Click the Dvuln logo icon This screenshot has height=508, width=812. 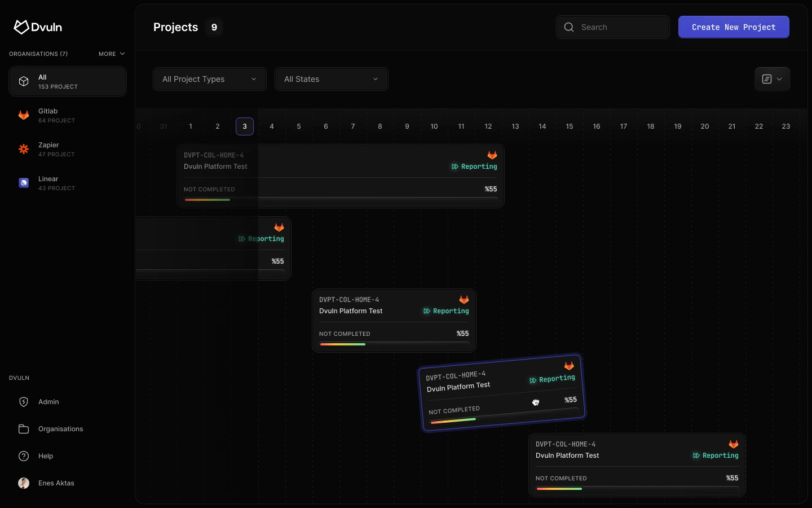coord(21,27)
